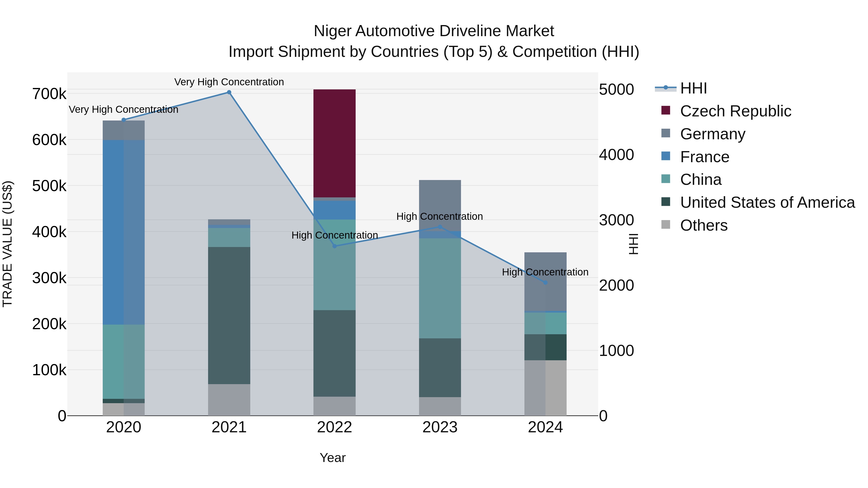Toggle the Others legend entry
Viewport: 868px width, 488px height.
(x=694, y=225)
